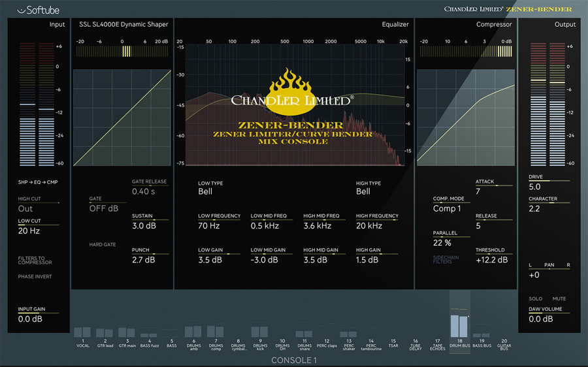The image size is (588, 367).
Task: Toggle PHASE INVERT on input
Action: [35, 276]
